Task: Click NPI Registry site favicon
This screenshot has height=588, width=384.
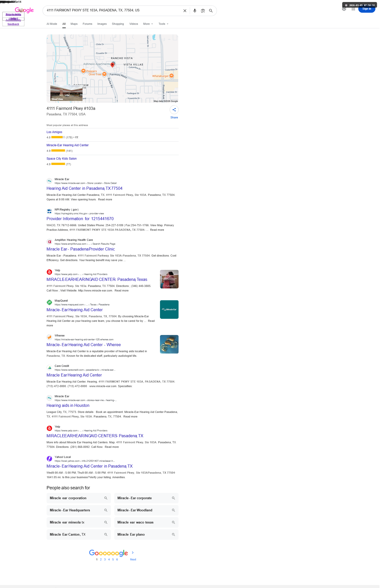Action: point(49,211)
